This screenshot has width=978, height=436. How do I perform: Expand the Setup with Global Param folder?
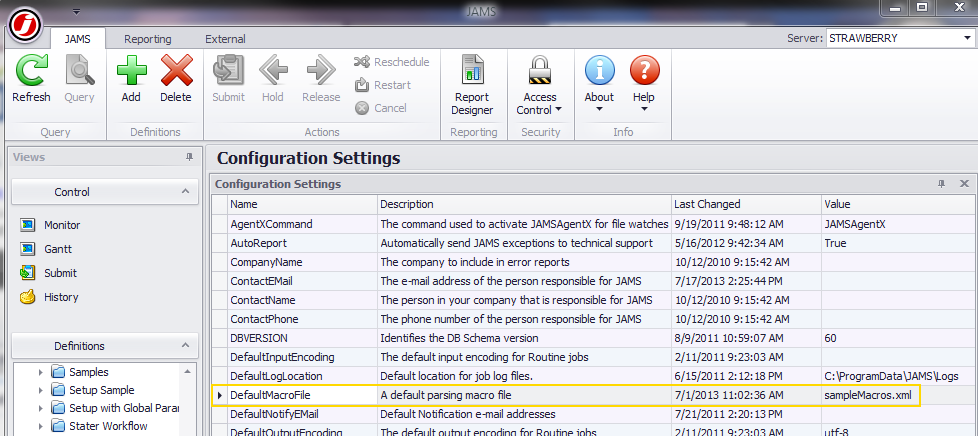pos(41,409)
